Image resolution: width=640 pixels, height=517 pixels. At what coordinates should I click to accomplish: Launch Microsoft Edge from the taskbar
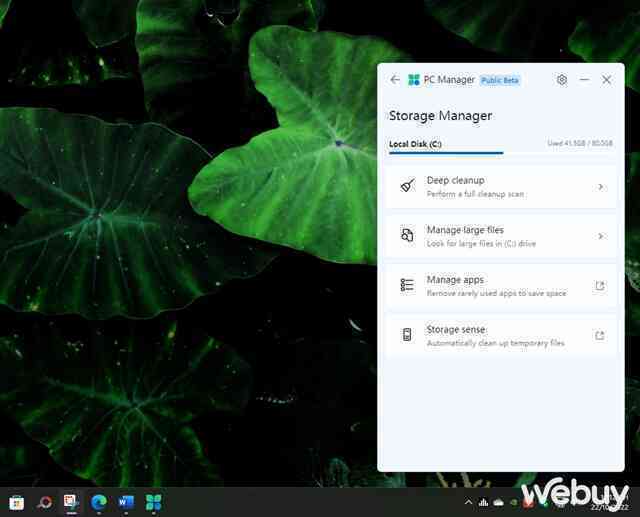point(99,502)
